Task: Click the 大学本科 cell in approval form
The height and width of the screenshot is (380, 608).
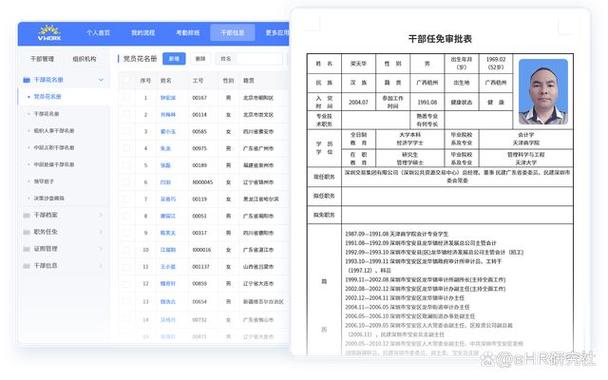Action: tap(410, 135)
